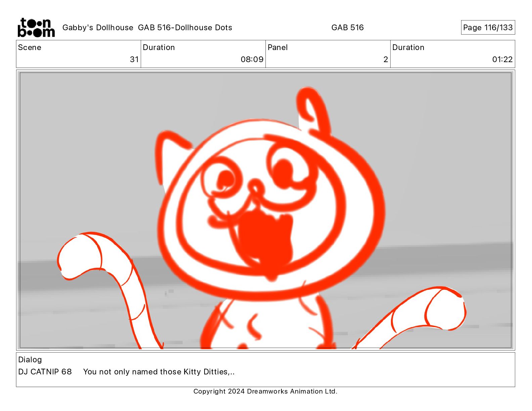
Task: Select the "Panel" label
Action: [x=277, y=47]
